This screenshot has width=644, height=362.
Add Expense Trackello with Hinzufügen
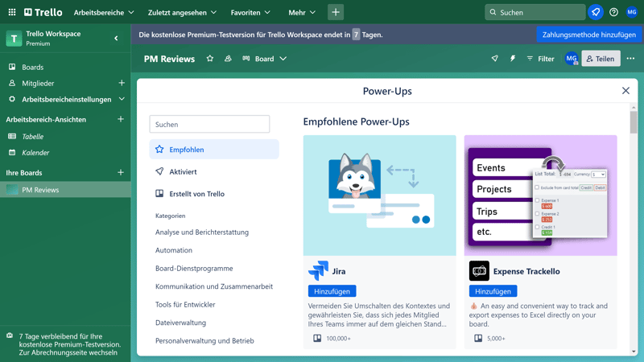493,291
